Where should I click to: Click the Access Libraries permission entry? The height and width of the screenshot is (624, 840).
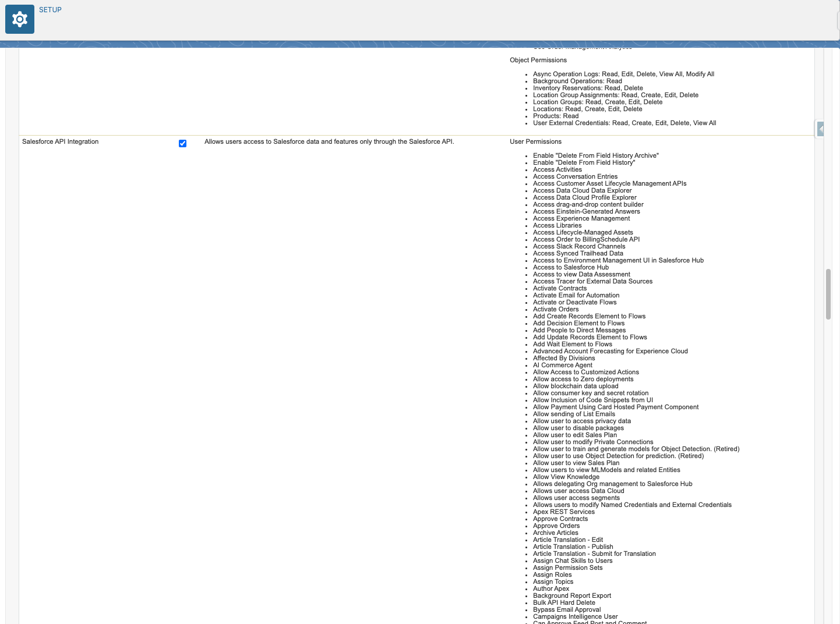pos(557,225)
